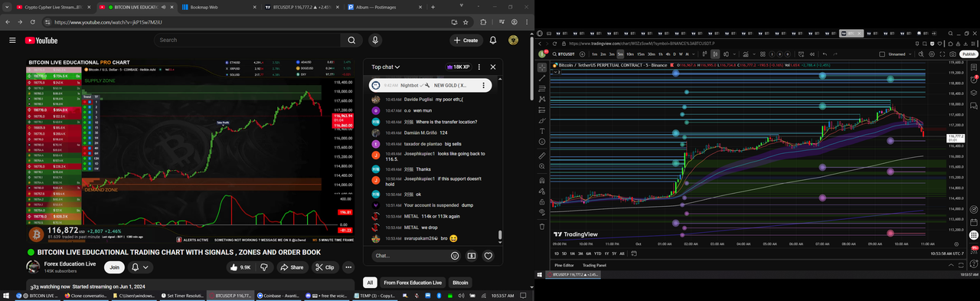Select the TradingView measure ruler tool

click(542, 155)
